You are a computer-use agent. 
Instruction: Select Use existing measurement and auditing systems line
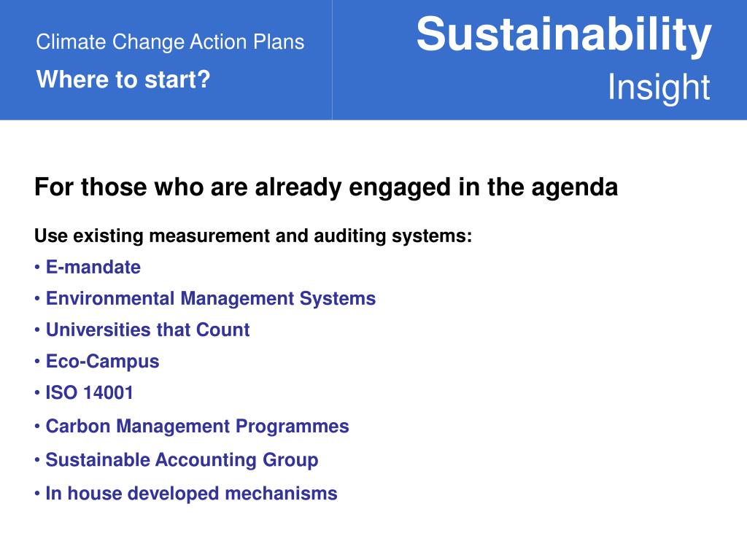[x=253, y=236]
